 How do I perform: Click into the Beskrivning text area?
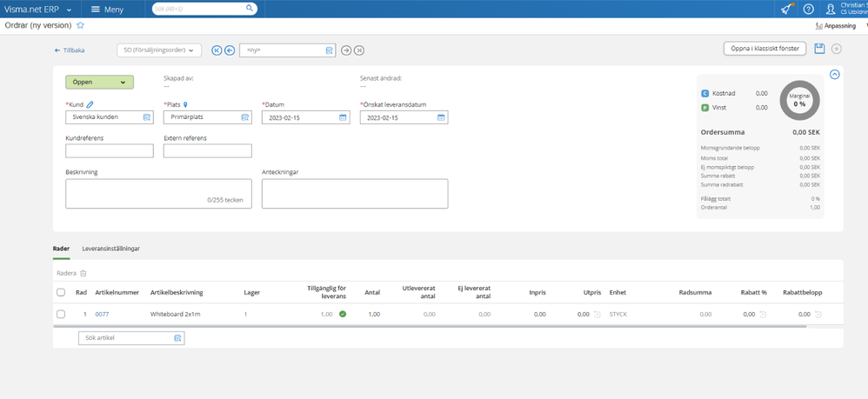(158, 194)
